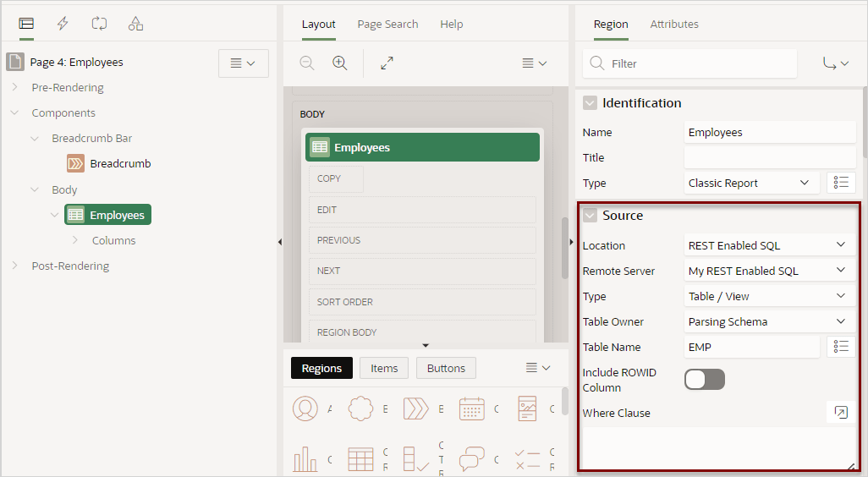Click in the property Filter search field
The width and height of the screenshot is (868, 477).
click(698, 63)
